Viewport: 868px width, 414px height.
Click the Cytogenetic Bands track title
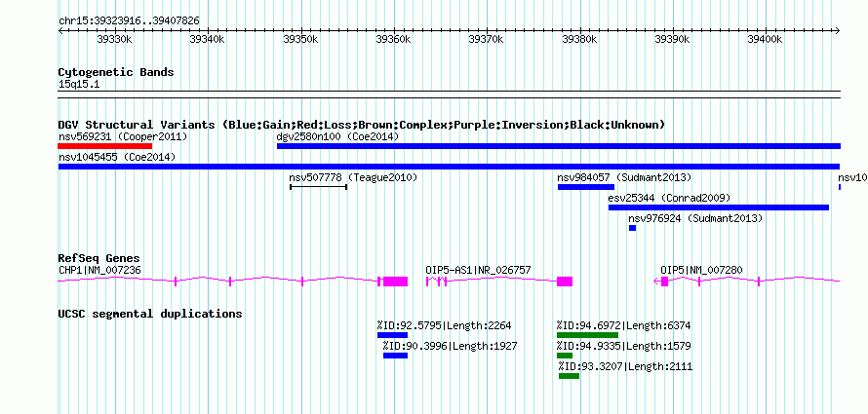pyautogui.click(x=116, y=72)
